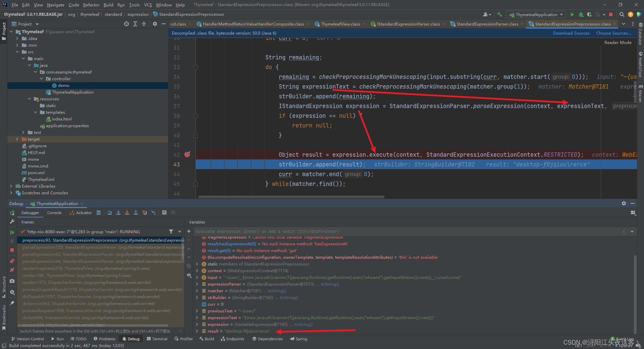Rerun ThymeleafApplication from the debug sidebar

12,213
